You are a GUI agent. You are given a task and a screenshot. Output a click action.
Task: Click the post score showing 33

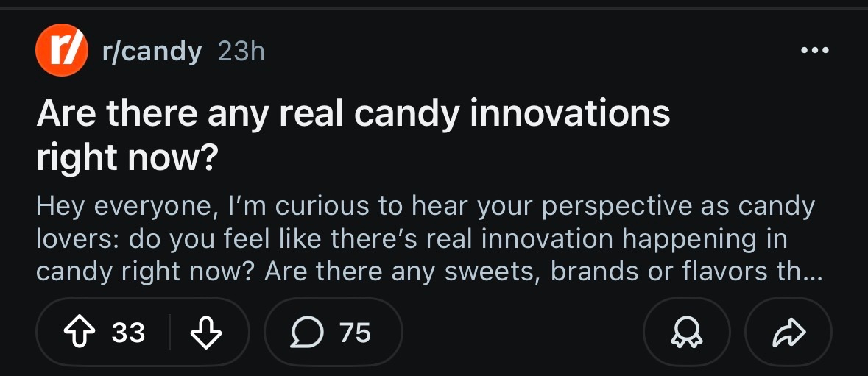(x=128, y=333)
